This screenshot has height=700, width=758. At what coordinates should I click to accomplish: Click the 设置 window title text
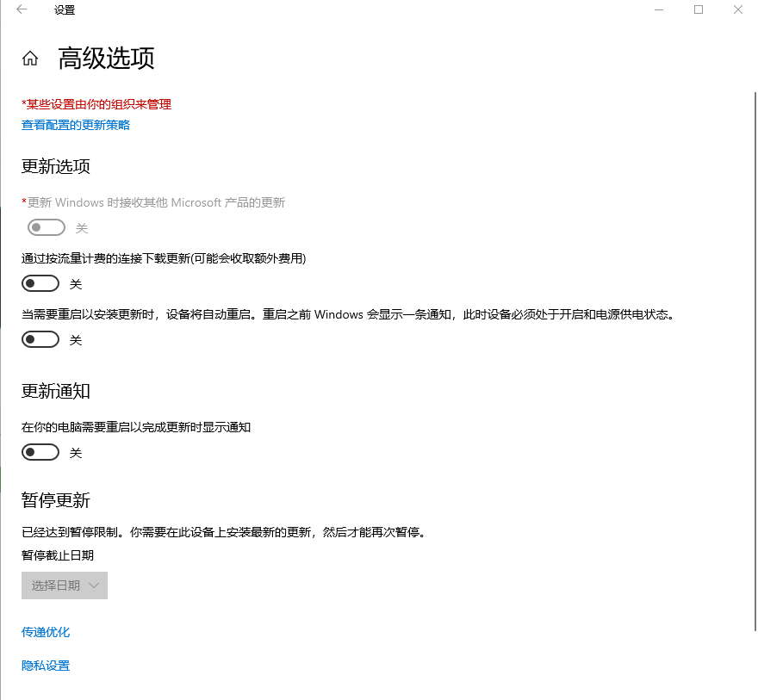(x=64, y=10)
